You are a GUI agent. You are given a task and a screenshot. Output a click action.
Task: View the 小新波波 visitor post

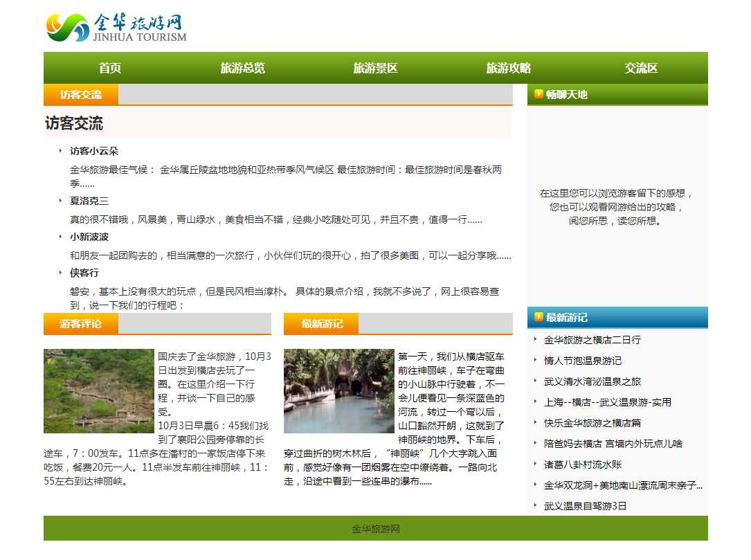pos(89,237)
